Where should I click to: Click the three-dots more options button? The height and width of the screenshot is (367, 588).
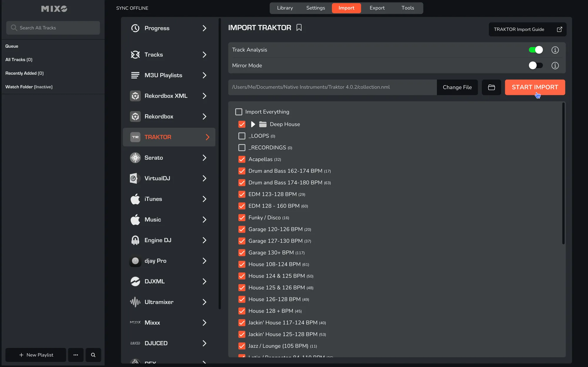pos(76,355)
